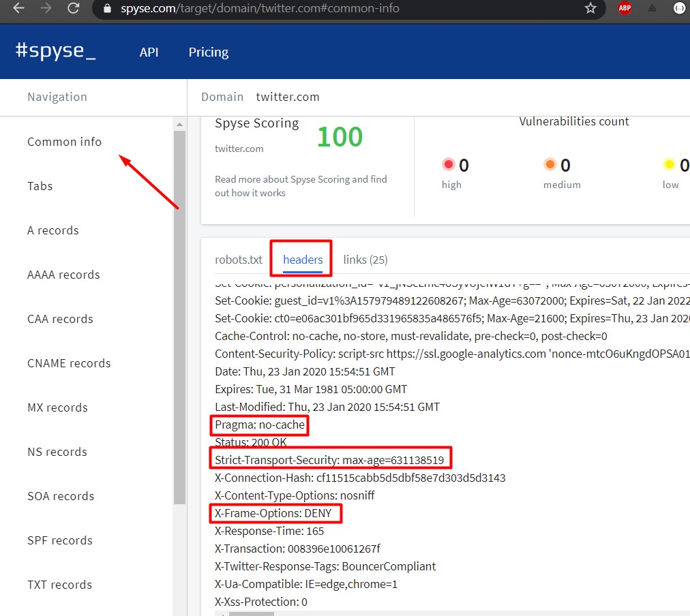Image resolution: width=690 pixels, height=616 pixels.
Task: Open the ABP Adblock Plus extension
Action: coord(625,8)
